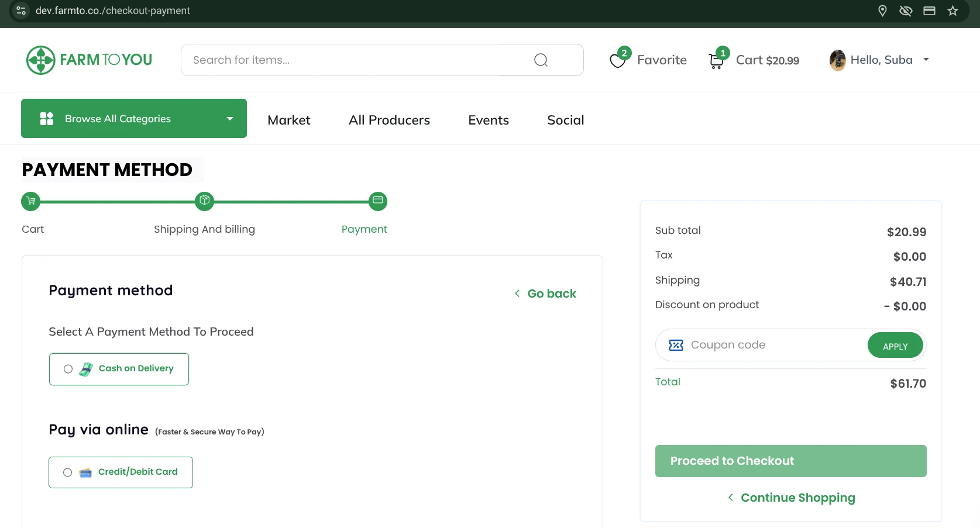The image size is (980, 528).
Task: Click the location pin icon in browser bar
Action: 882,11
